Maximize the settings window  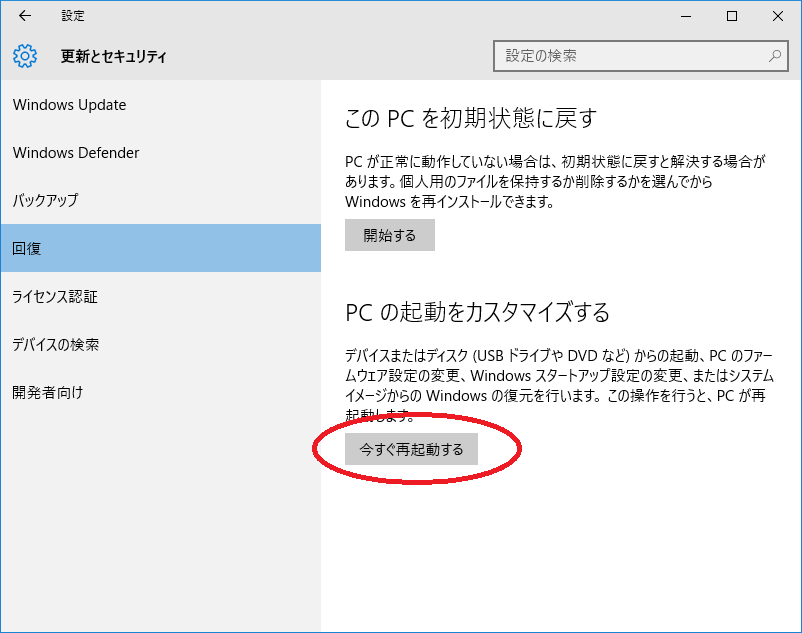coord(732,16)
